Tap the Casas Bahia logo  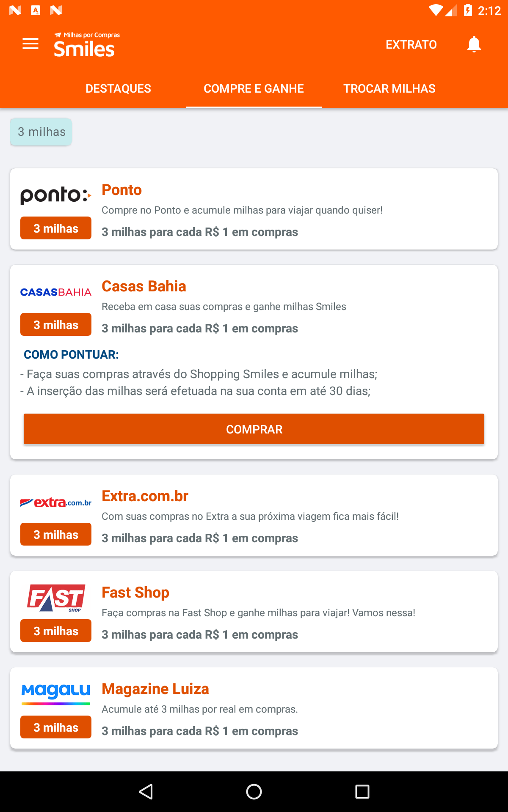[55, 292]
